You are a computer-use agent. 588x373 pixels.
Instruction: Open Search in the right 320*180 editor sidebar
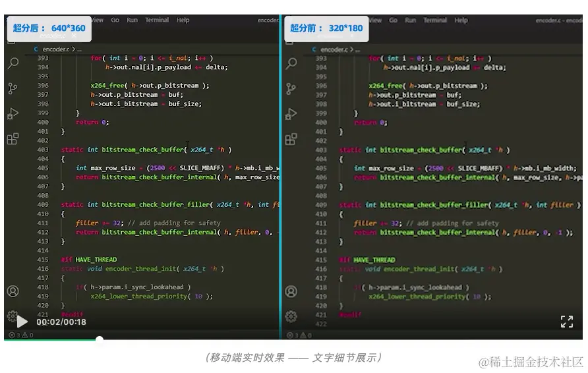click(x=291, y=63)
